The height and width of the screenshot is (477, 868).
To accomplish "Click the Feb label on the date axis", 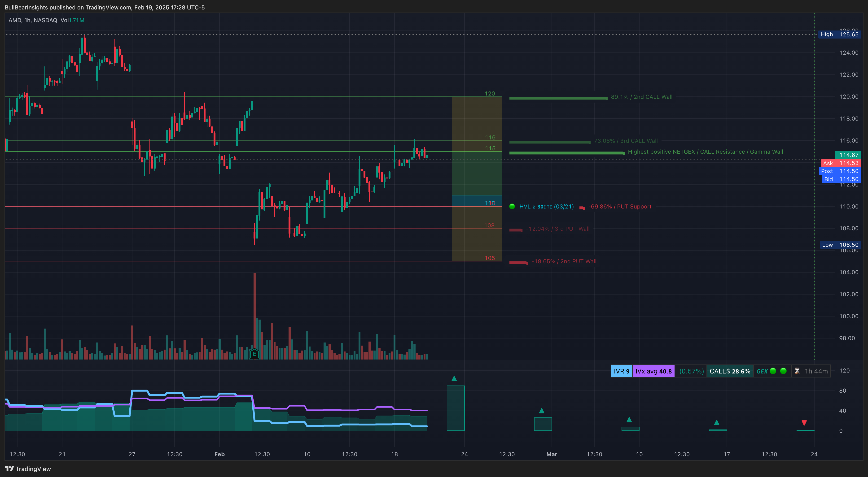I will click(219, 454).
